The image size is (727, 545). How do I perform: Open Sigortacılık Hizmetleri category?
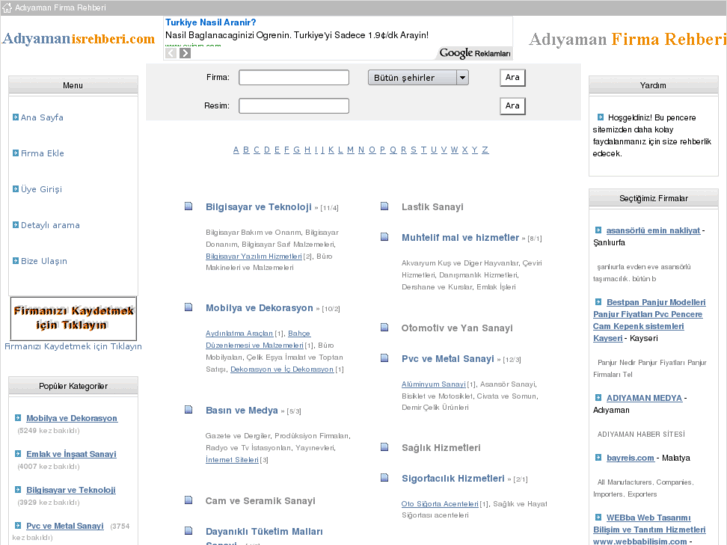click(453, 478)
